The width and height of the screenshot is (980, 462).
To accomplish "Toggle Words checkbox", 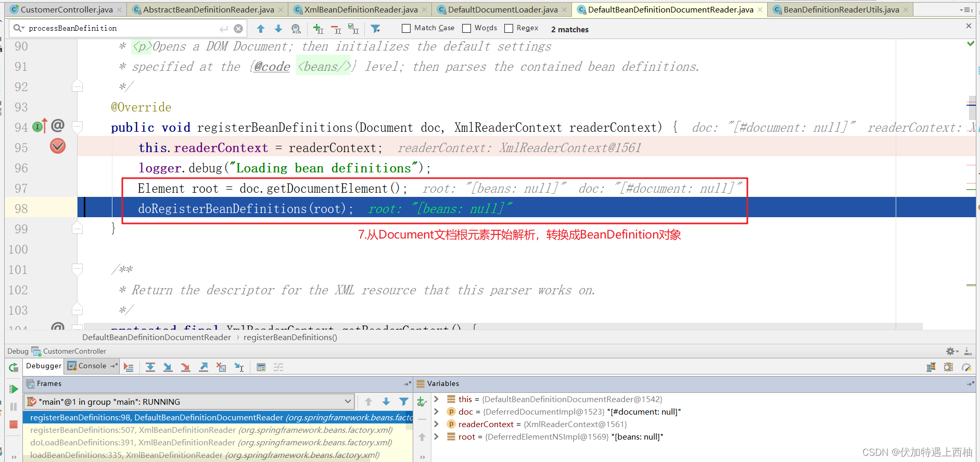I will point(467,29).
